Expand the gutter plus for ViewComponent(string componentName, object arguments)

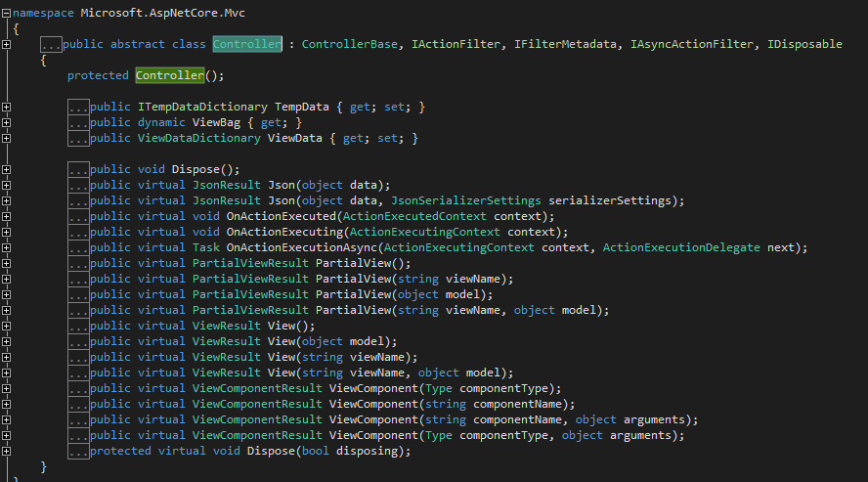[x=6, y=419]
